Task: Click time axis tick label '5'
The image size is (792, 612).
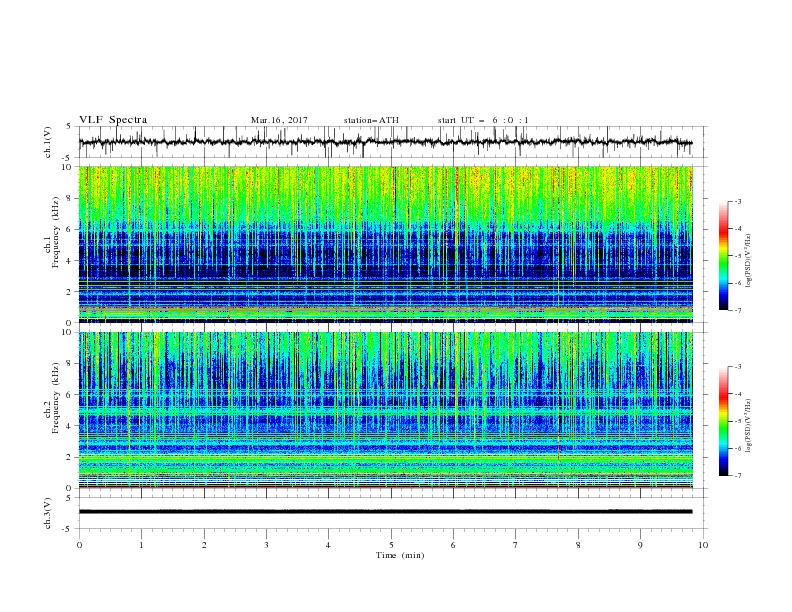Action: click(391, 545)
